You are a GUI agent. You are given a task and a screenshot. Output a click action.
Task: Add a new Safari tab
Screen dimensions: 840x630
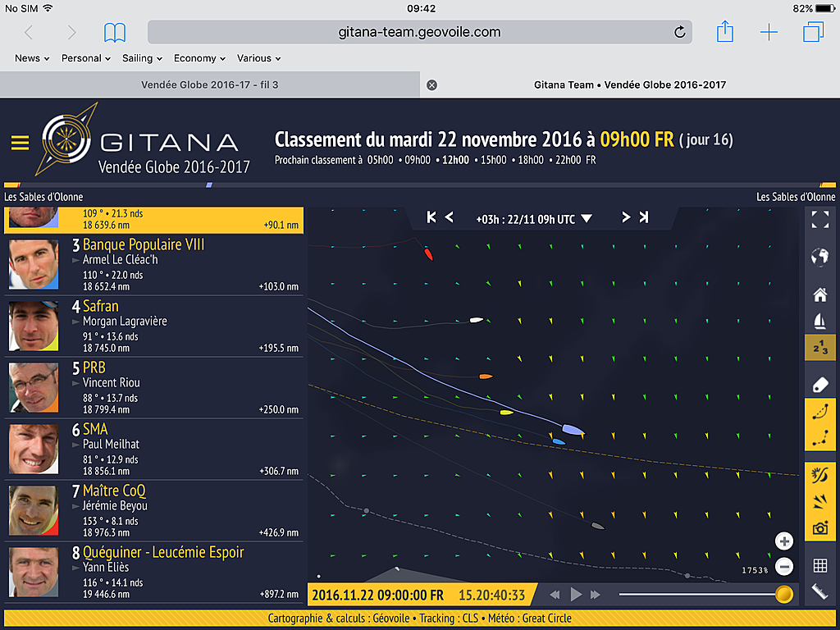point(769,32)
